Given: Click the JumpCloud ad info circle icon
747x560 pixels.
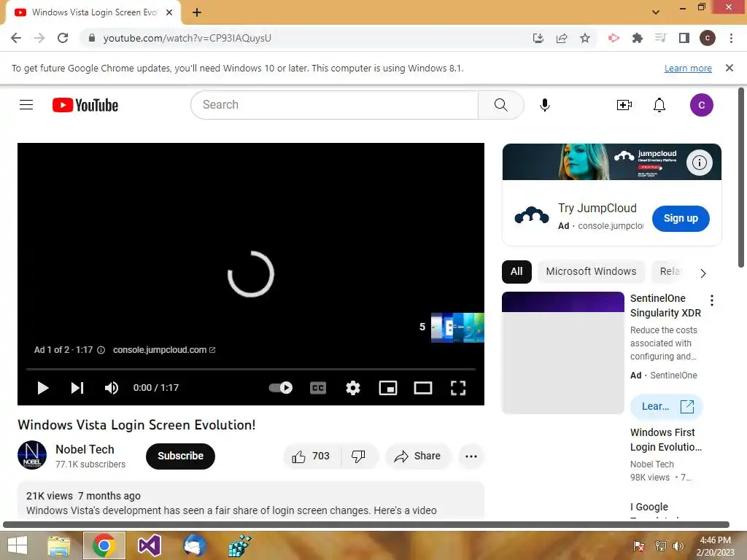Looking at the screenshot, I should click(700, 163).
